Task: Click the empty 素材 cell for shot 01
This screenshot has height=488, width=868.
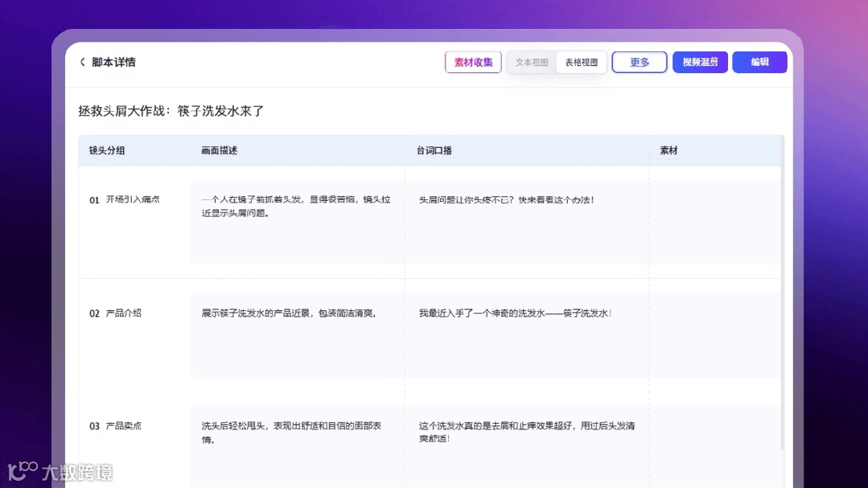Action: [x=716, y=221]
